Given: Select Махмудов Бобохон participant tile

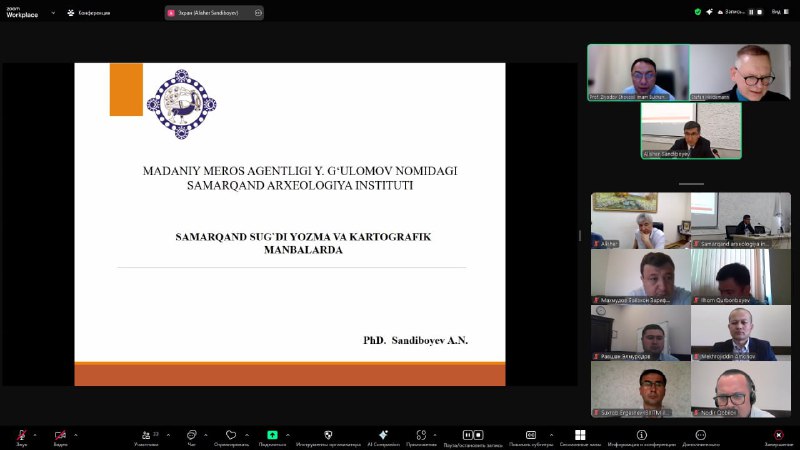Looking at the screenshot, I should 641,277.
